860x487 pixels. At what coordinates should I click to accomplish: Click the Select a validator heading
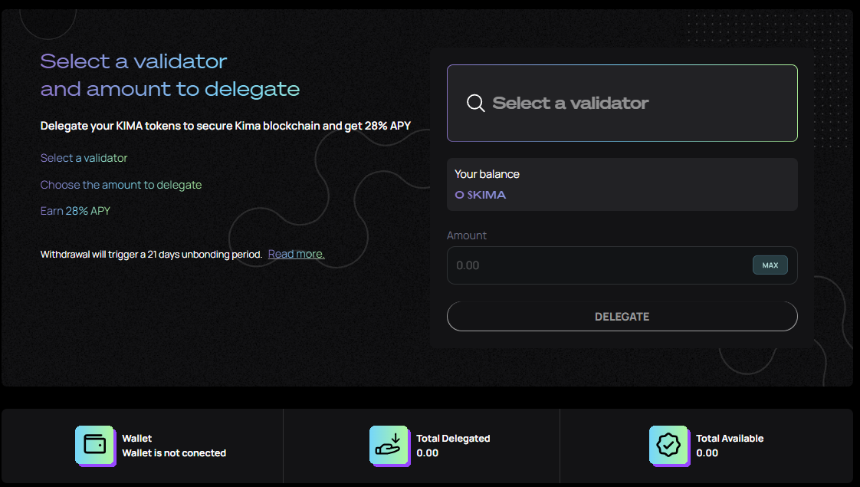pos(133,61)
